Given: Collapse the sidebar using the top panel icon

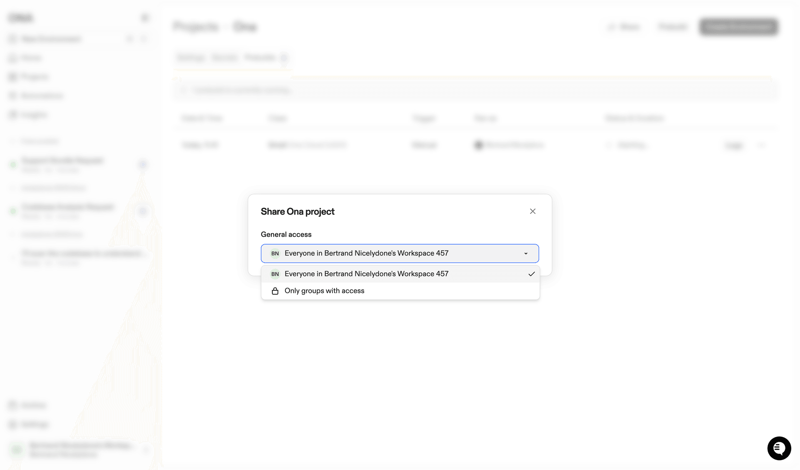Looking at the screenshot, I should tap(145, 18).
